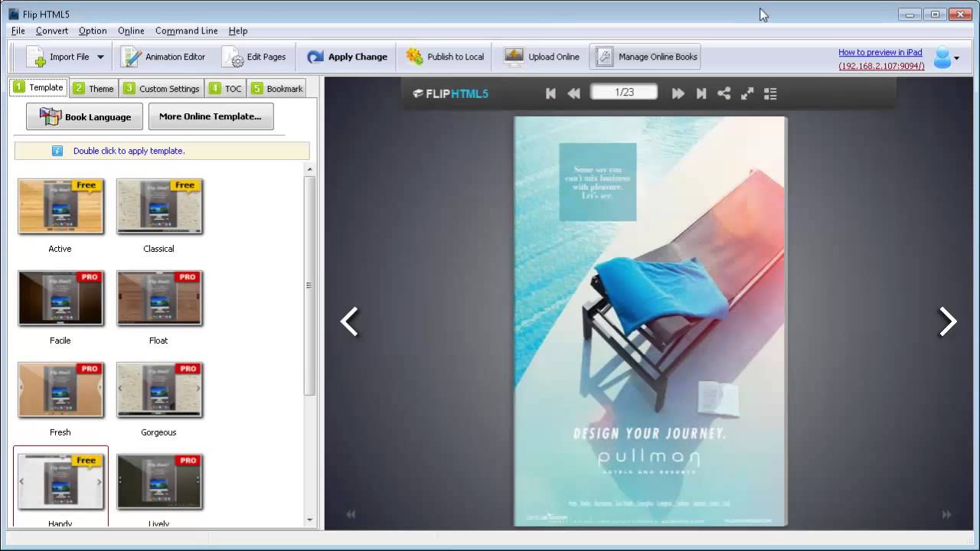Click the Import File toolbar button

(x=58, y=57)
